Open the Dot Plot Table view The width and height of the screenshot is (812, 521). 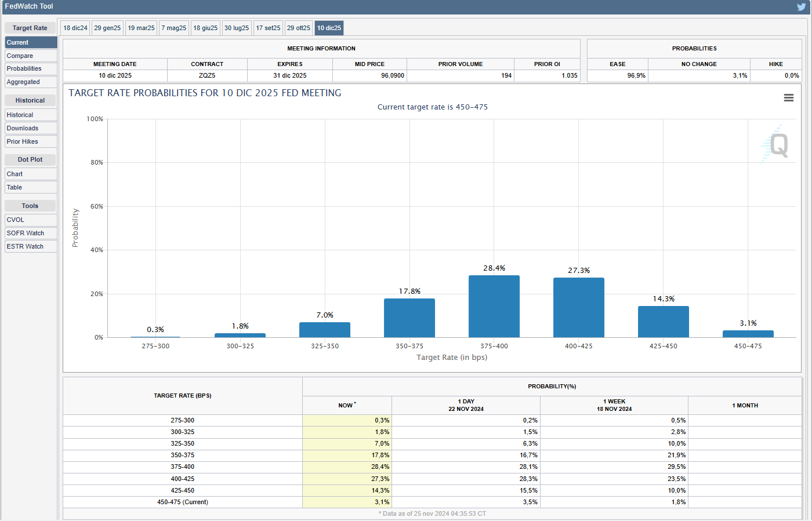click(31, 187)
